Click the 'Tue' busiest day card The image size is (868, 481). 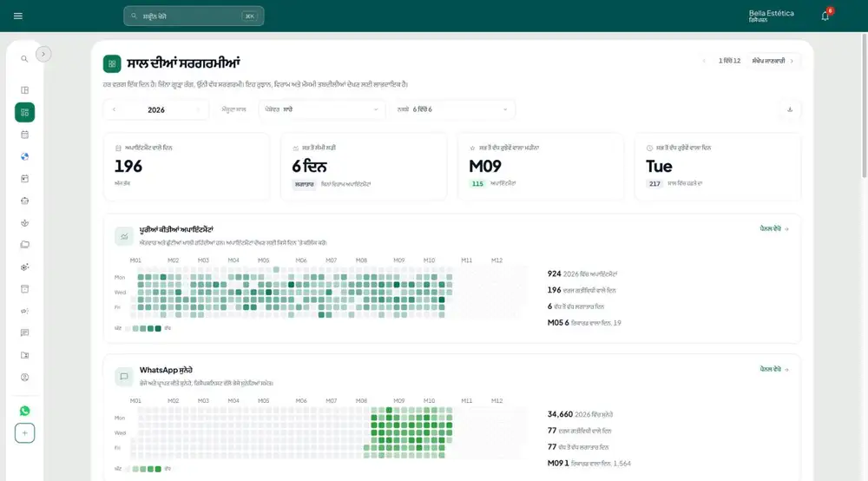pyautogui.click(x=718, y=166)
